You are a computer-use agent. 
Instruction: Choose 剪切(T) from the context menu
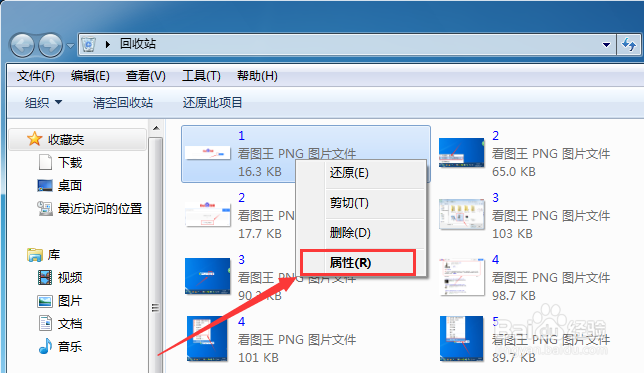pyautogui.click(x=349, y=203)
